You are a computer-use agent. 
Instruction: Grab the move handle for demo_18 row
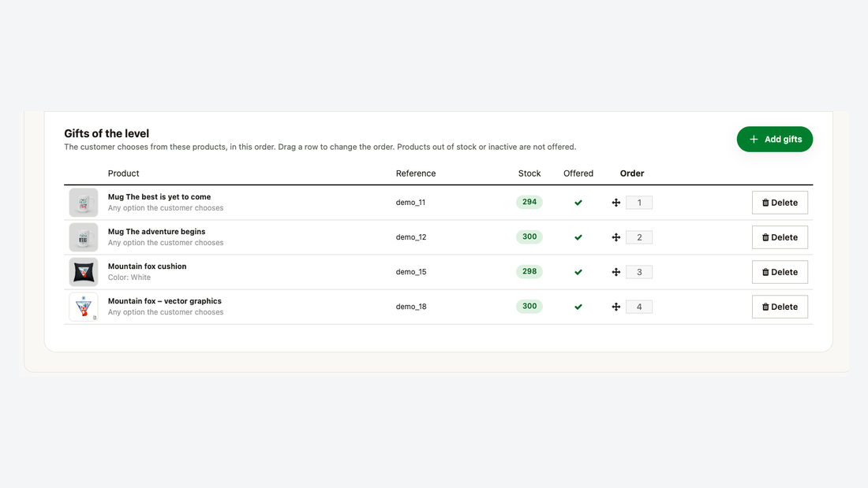tap(615, 307)
